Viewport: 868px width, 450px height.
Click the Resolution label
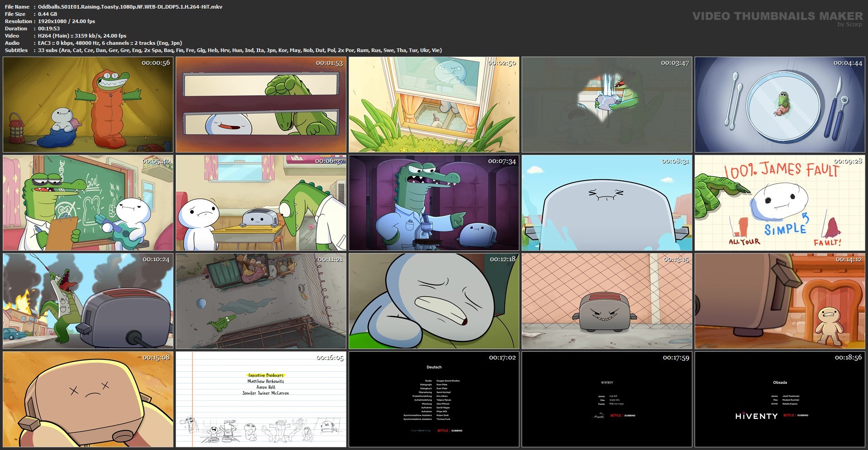(19, 21)
